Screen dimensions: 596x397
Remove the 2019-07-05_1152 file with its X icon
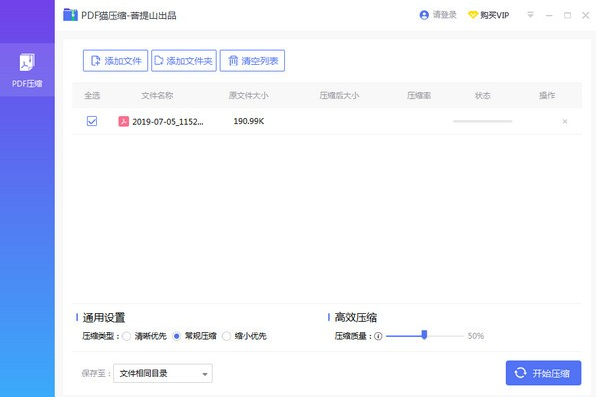(565, 121)
